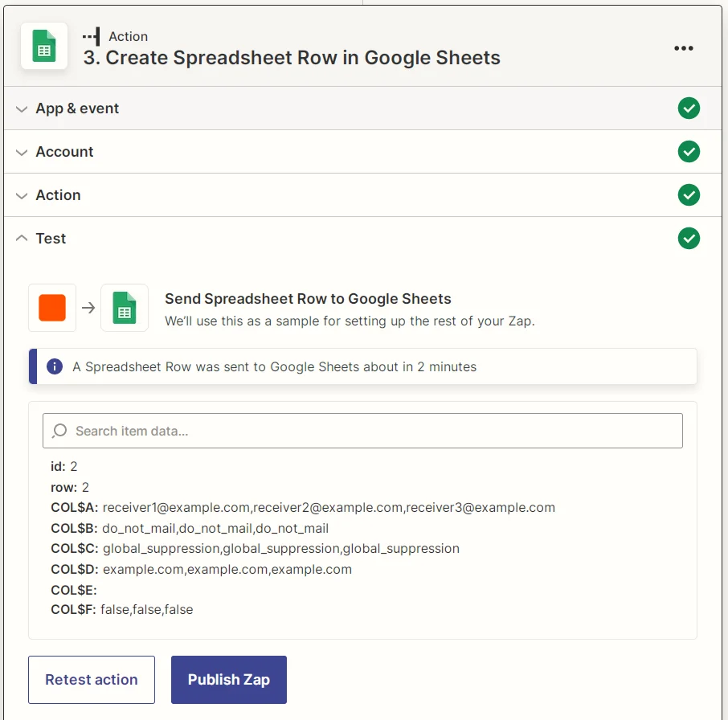Click the green checkmark beside the Test section
The height and width of the screenshot is (720, 728).
click(x=689, y=238)
